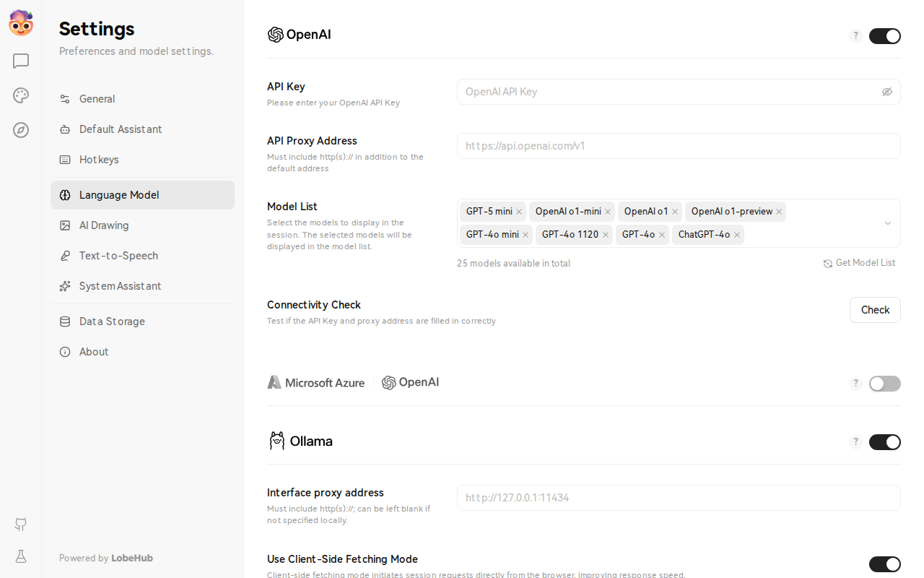Remove OpenAI o1-preview tag
Image resolution: width=924 pixels, height=578 pixels.
[779, 212]
